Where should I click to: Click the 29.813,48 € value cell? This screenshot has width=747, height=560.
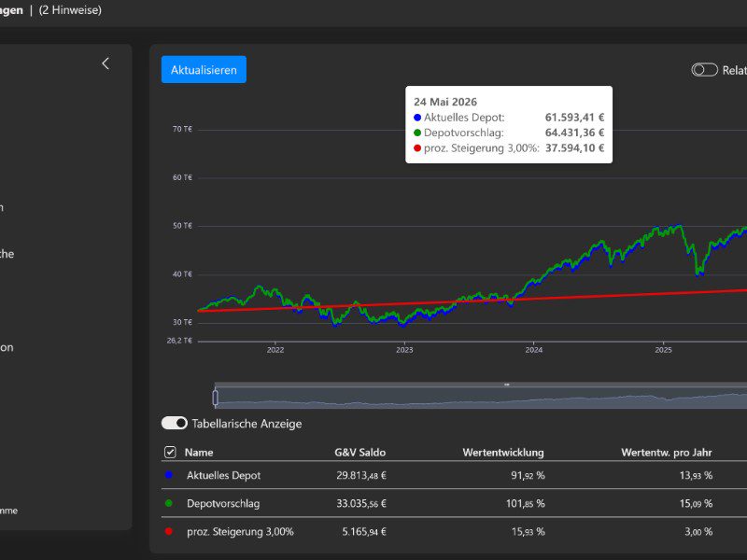[361, 475]
